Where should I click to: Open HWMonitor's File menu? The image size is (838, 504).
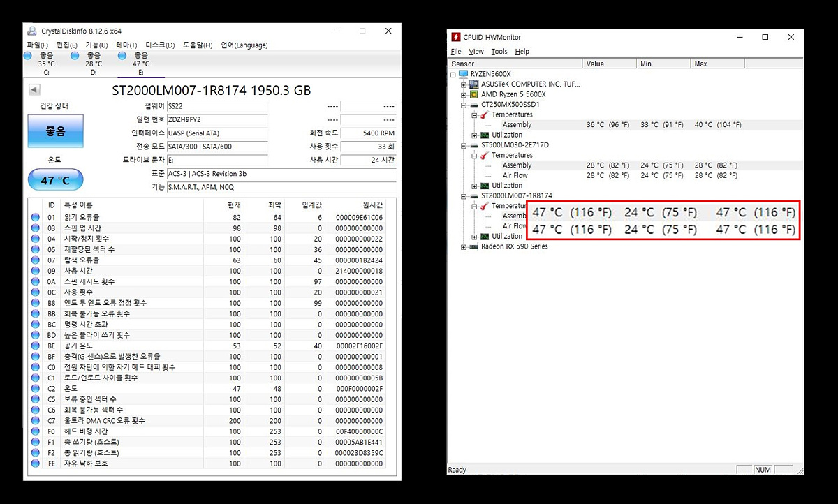(456, 52)
